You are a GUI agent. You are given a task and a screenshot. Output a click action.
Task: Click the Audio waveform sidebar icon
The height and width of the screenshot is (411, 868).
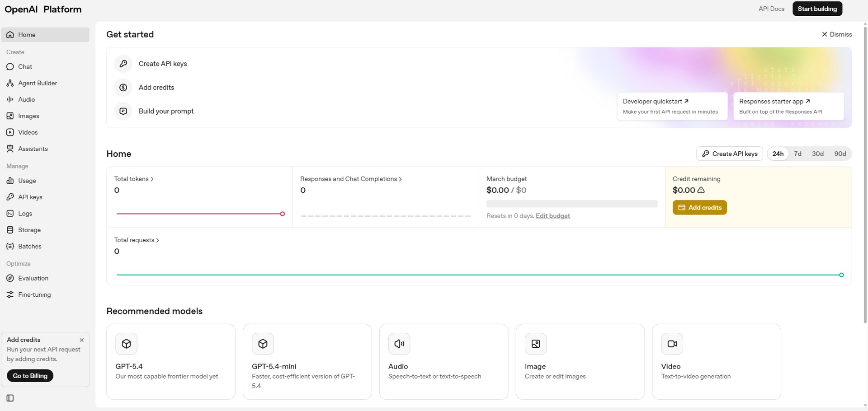10,99
